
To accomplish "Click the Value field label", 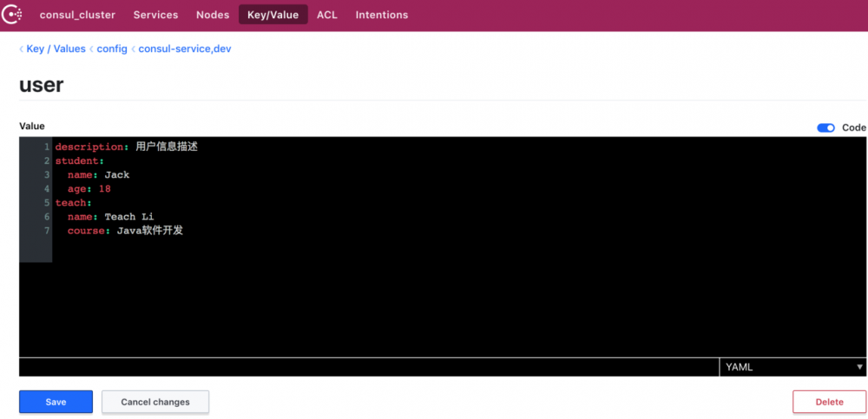I will click(x=32, y=126).
